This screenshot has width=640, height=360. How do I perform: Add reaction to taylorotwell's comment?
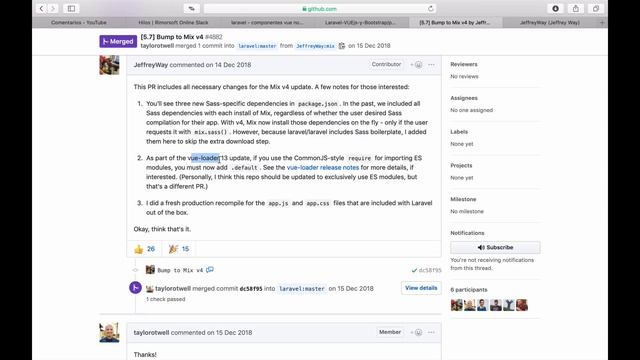point(417,332)
